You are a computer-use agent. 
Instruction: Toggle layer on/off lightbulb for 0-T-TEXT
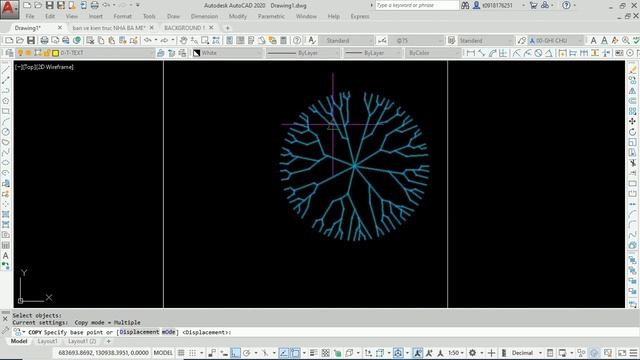pos(20,53)
